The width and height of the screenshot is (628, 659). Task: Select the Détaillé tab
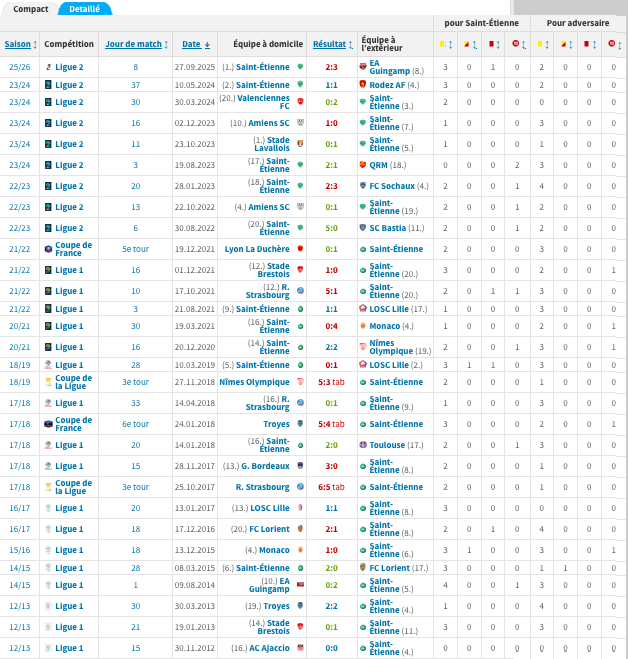pos(84,8)
